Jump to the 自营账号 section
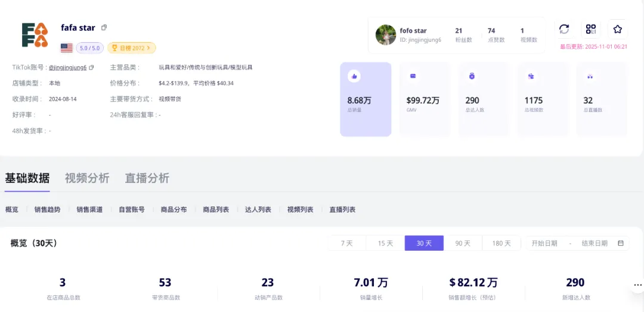This screenshot has width=644, height=312. pos(132,210)
